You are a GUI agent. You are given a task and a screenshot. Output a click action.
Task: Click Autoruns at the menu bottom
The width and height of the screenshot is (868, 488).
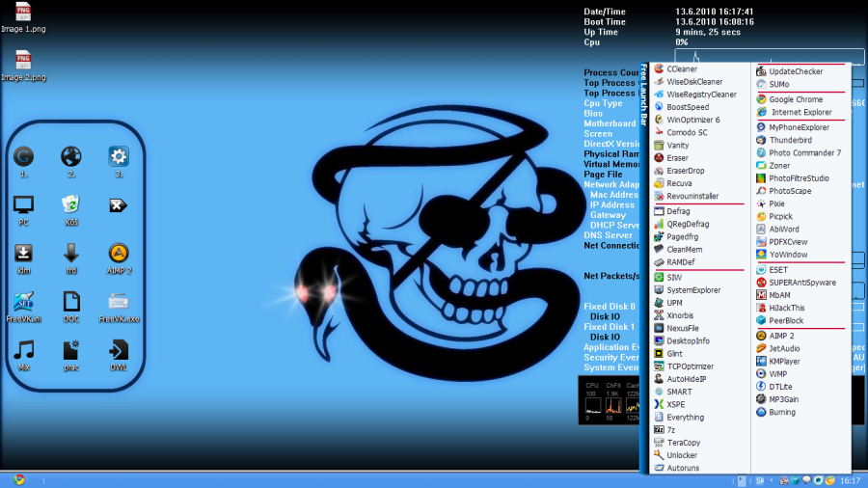682,468
